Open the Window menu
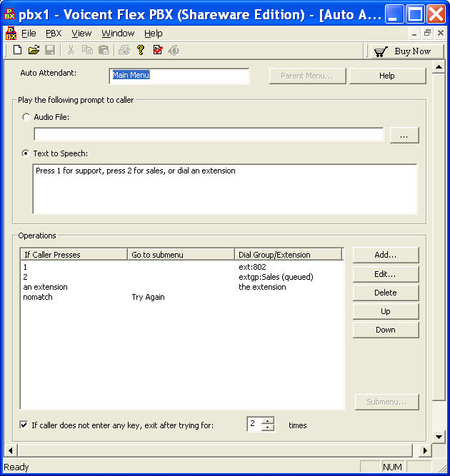 pos(118,34)
